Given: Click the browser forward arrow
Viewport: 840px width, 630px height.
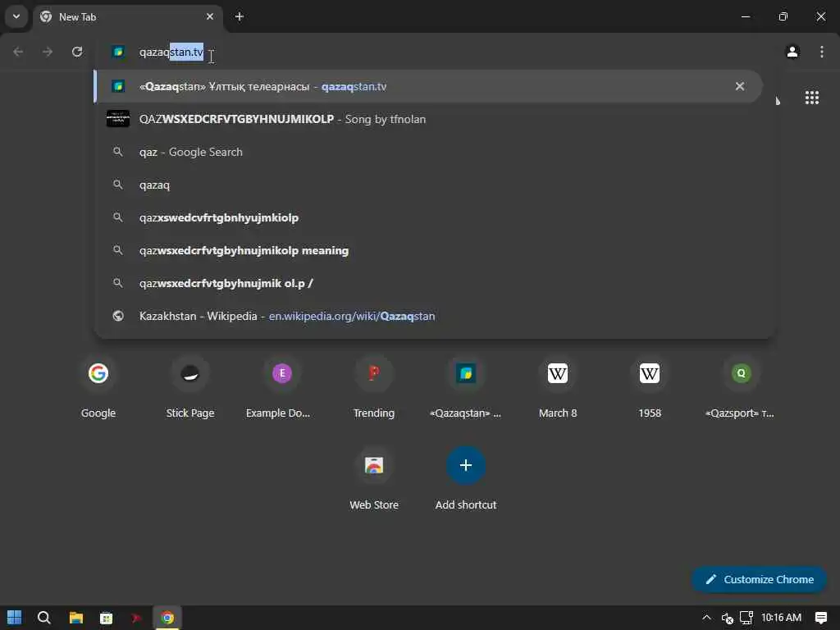Looking at the screenshot, I should click(x=48, y=52).
